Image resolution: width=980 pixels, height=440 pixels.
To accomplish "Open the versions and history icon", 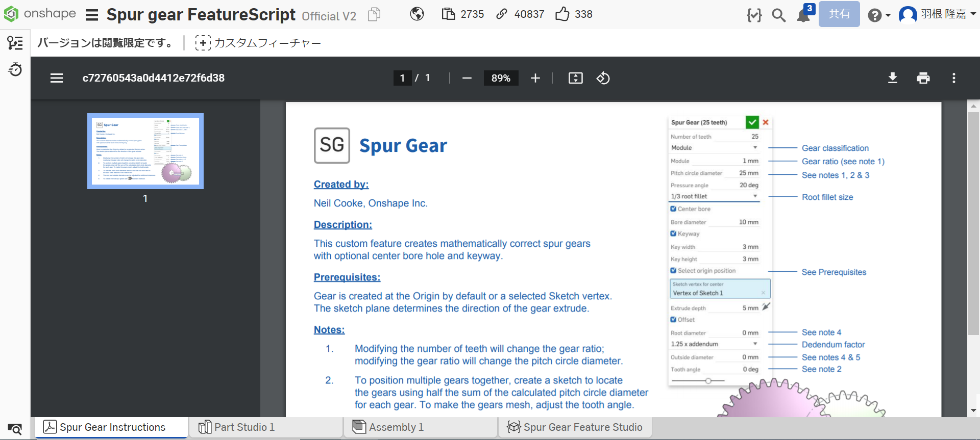I will click(x=15, y=69).
